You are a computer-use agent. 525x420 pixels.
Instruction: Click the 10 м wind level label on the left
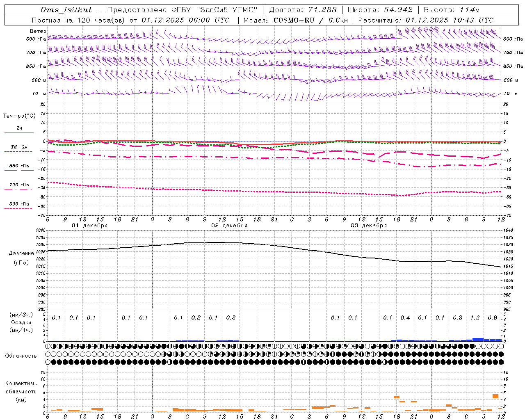[39, 94]
